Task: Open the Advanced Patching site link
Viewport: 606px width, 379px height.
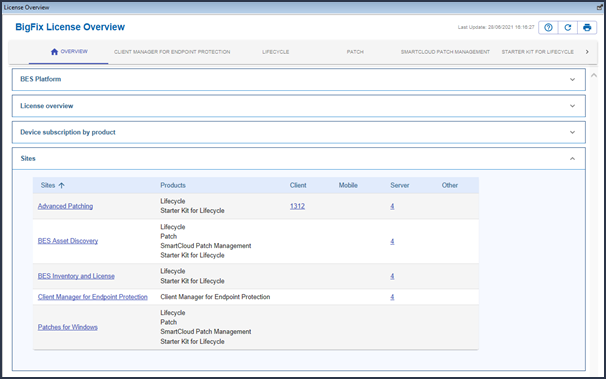Action: [x=65, y=206]
